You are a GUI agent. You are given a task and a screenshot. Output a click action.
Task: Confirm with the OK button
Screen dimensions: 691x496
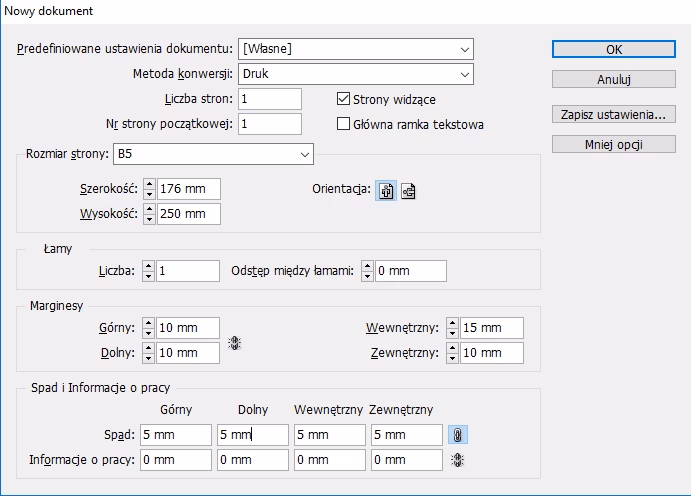point(613,49)
